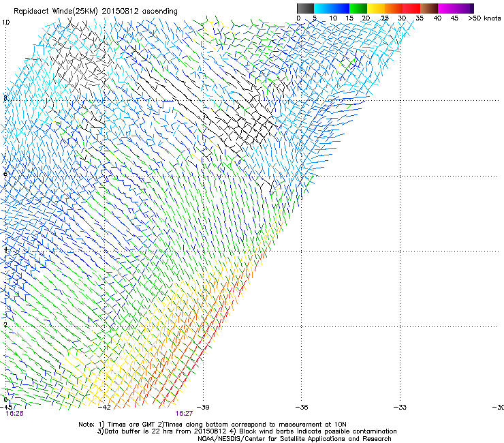504x443 pixels.
Task: Click the green 15-20 knots color swatch
Action: pyautogui.click(x=358, y=8)
